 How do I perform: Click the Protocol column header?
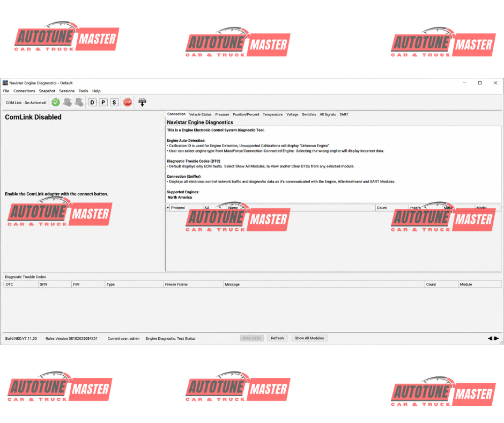coord(187,208)
